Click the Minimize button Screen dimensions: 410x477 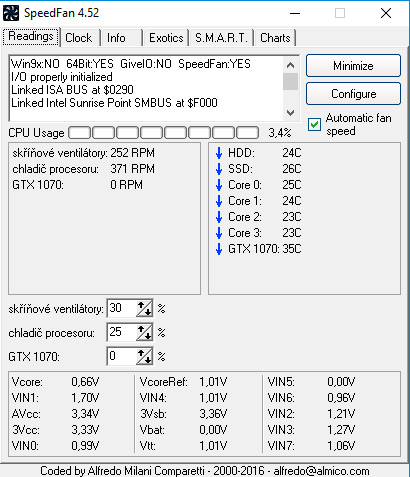pyautogui.click(x=353, y=66)
